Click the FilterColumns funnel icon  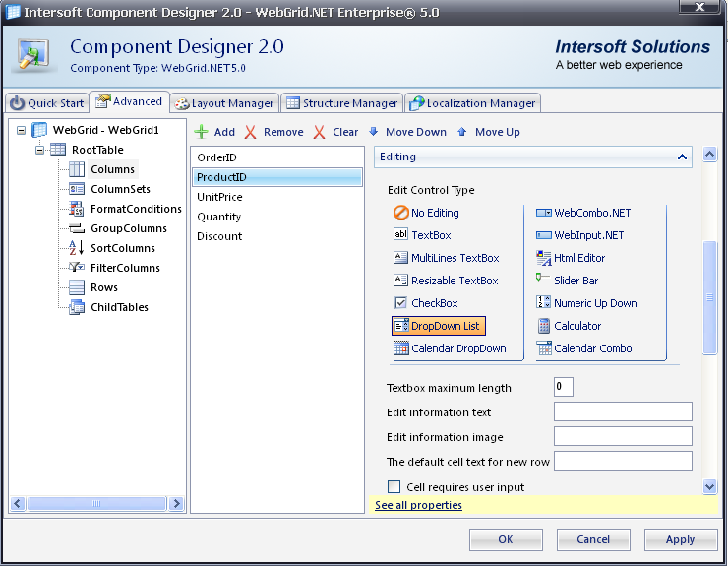pyautogui.click(x=76, y=267)
